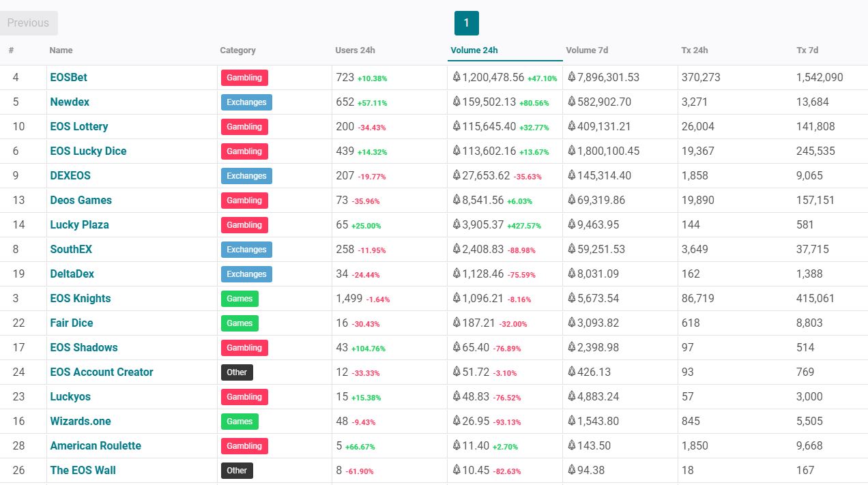Open the DEXEOS dapp link
Viewport: 868px width, 485px height.
[70, 176]
